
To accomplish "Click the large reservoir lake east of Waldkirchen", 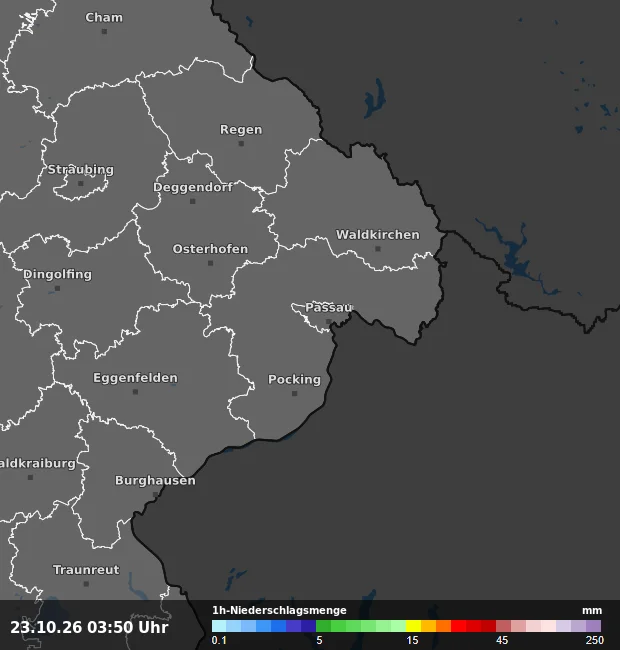I will point(515,259).
